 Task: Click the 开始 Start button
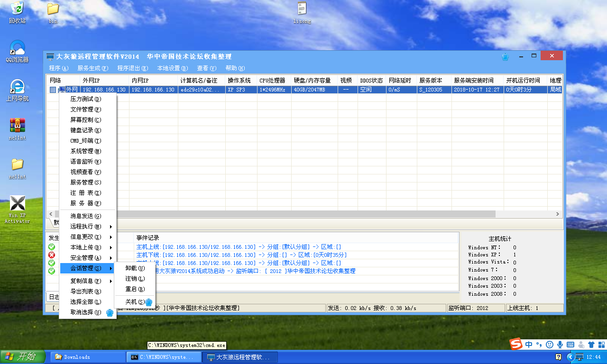23,357
